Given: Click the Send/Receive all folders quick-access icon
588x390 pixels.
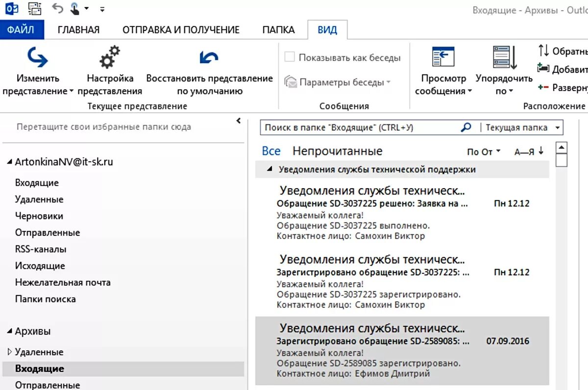Looking at the screenshot, I should 35,8.
